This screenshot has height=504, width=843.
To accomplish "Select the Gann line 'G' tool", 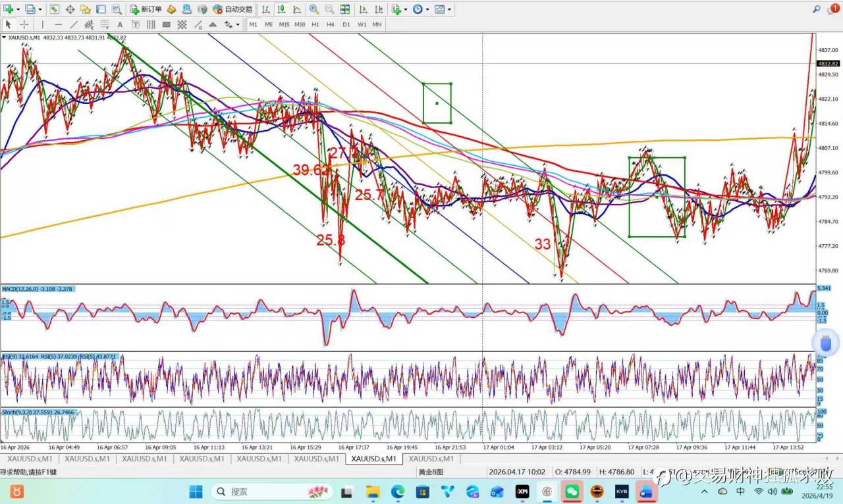I will pyautogui.click(x=197, y=24).
